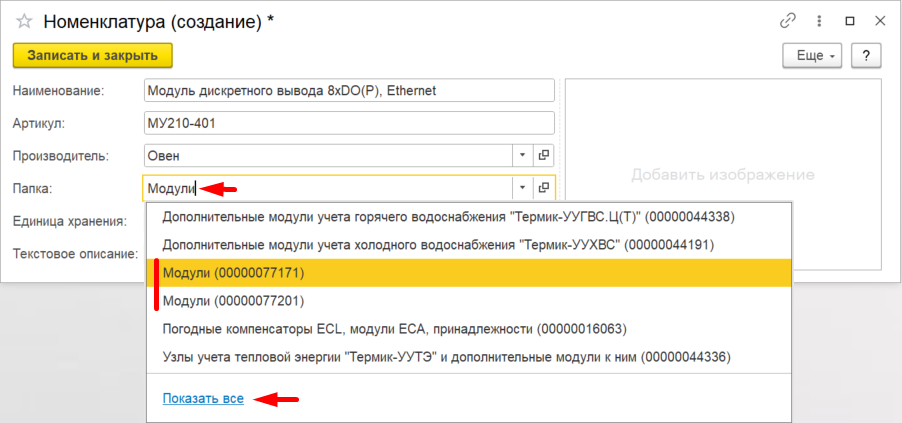Click the Записать и закрыть button
The height and width of the screenshot is (423, 902).
tap(93, 56)
